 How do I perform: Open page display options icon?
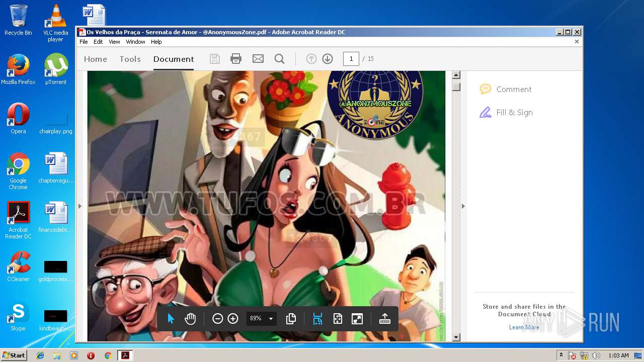[291, 319]
